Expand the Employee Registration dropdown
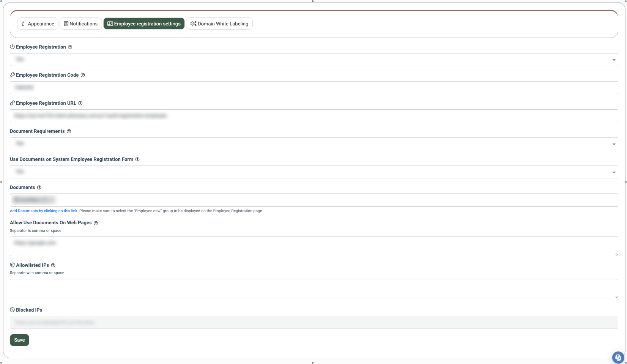 (x=313, y=60)
